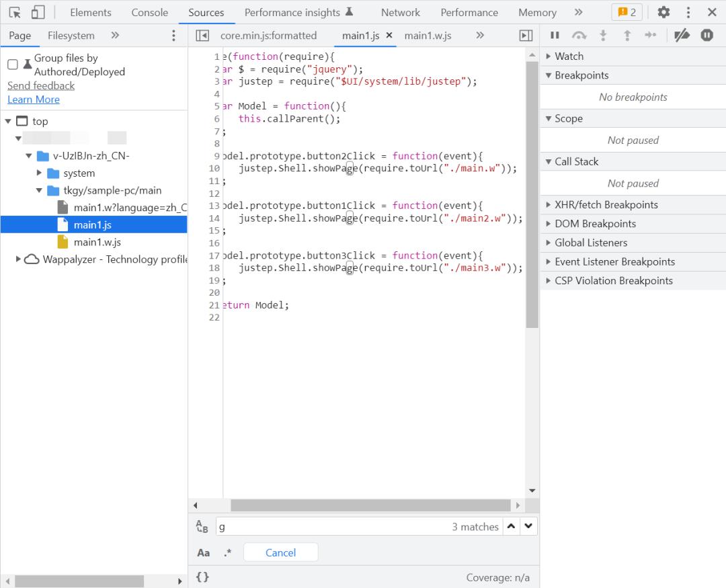Toggle the device toolbar icon
Screen dimensions: 726x588
click(38, 12)
